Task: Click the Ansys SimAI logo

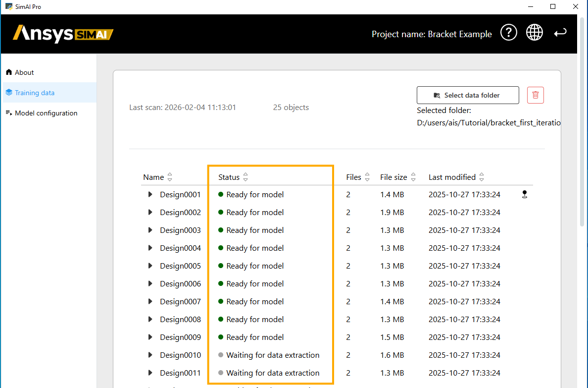Action: coord(63,34)
